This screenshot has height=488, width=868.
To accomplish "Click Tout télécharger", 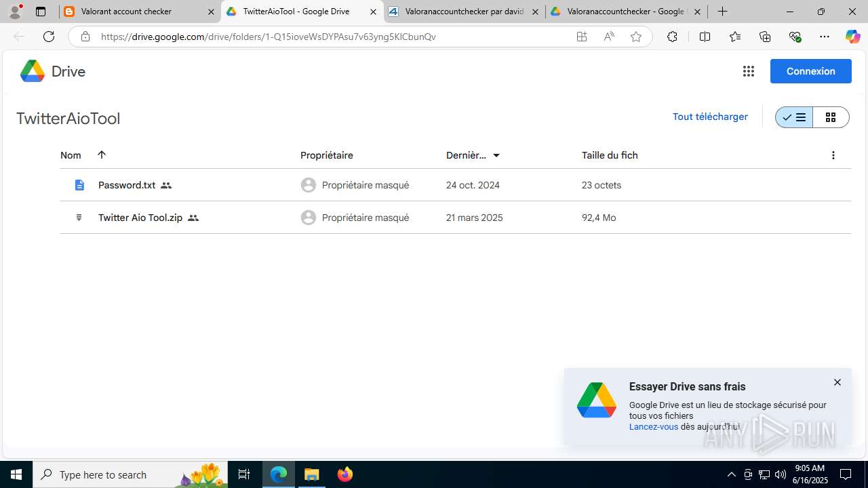I will pyautogui.click(x=710, y=117).
